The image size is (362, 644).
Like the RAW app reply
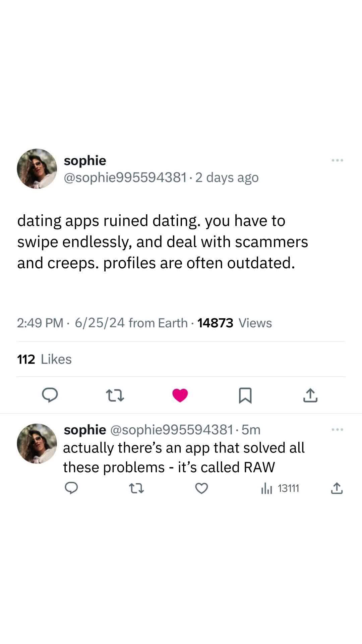point(201,489)
